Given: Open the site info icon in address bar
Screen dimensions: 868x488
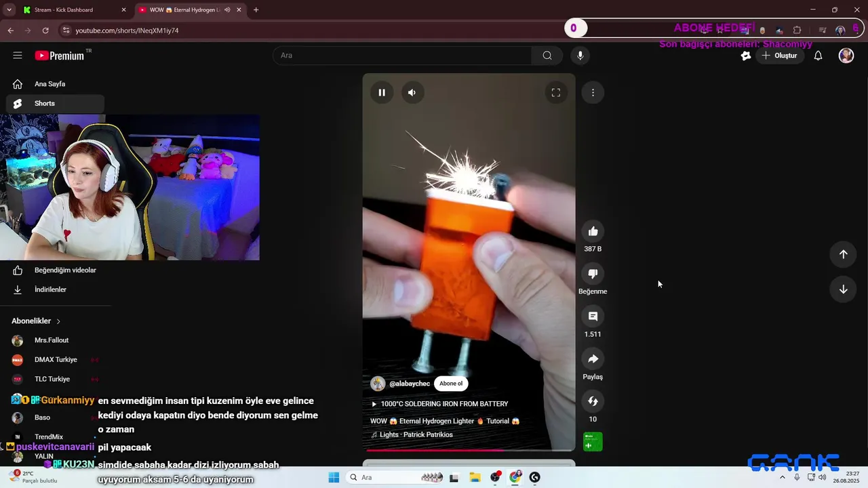Looking at the screenshot, I should pos(66,30).
